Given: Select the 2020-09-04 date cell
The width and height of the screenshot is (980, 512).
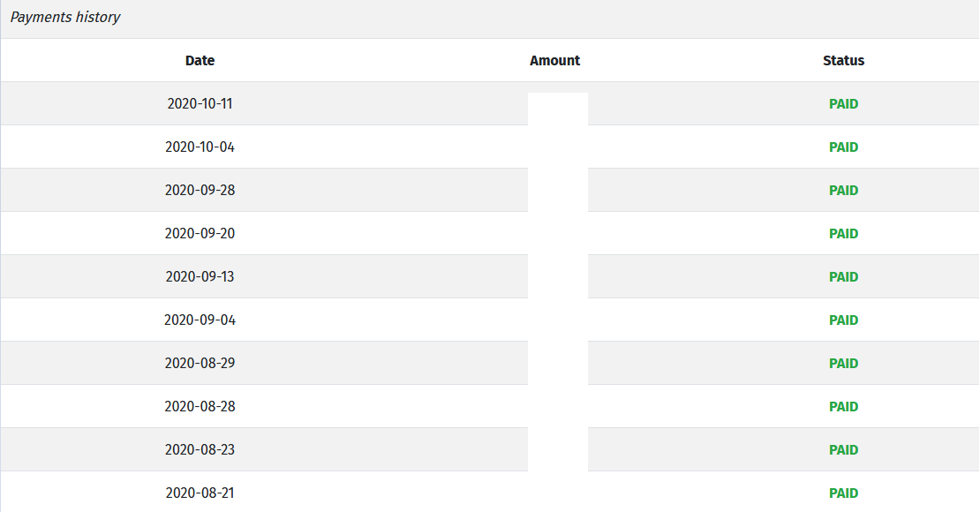Looking at the screenshot, I should click(x=200, y=320).
